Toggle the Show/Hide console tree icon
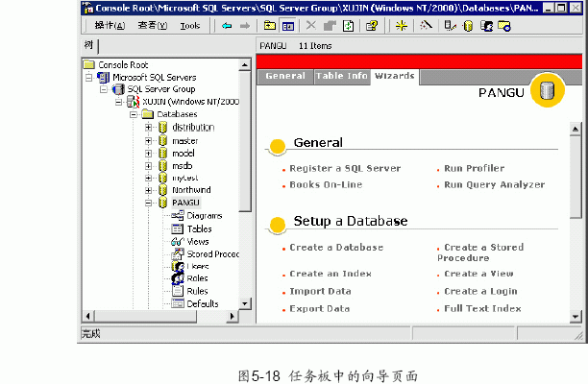The height and width of the screenshot is (384, 588). coord(288,26)
